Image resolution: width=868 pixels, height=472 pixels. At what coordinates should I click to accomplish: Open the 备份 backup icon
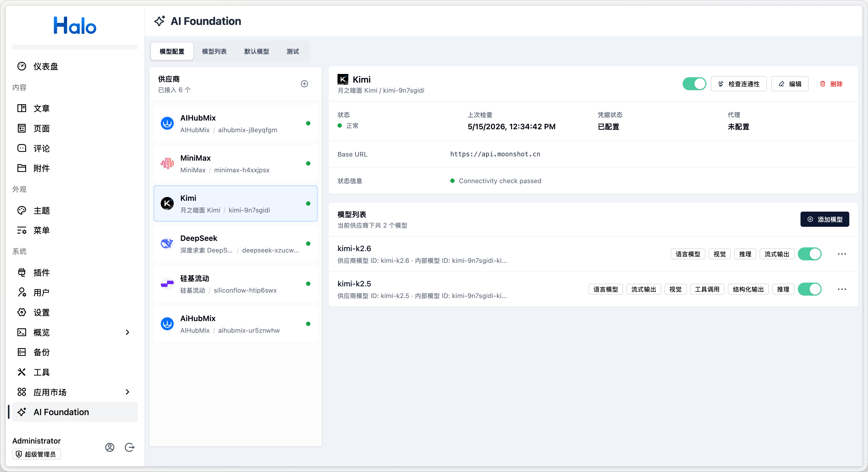(22, 352)
